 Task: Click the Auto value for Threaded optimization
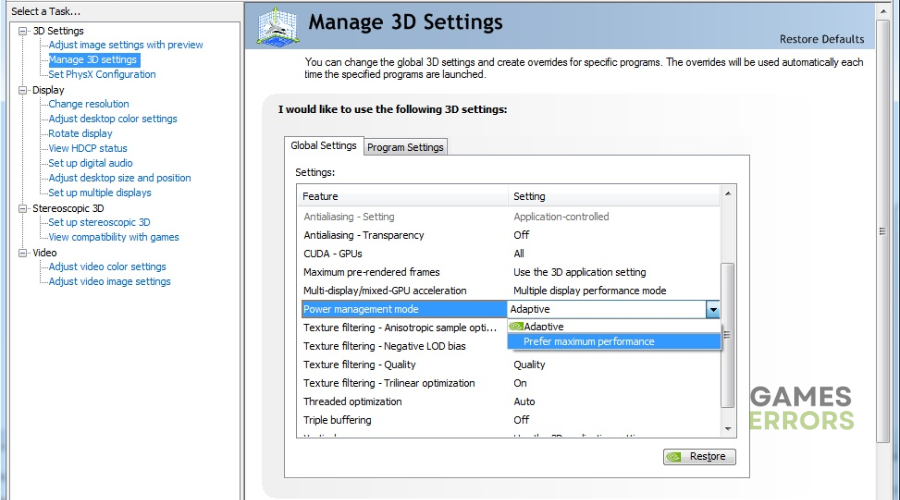pos(524,401)
